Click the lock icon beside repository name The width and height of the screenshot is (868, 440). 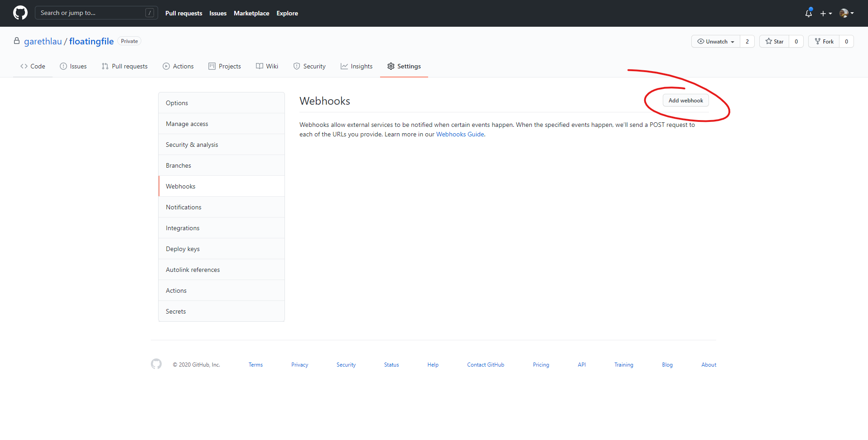(17, 41)
